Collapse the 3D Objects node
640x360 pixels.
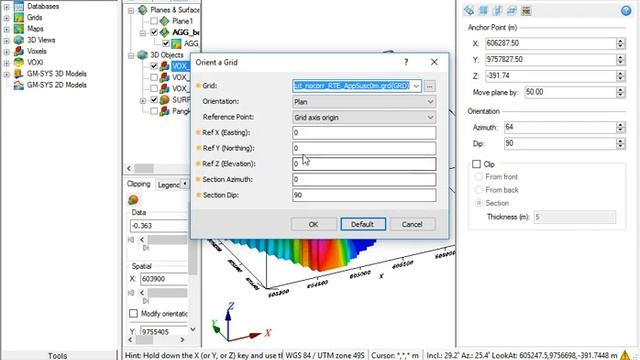[131, 55]
